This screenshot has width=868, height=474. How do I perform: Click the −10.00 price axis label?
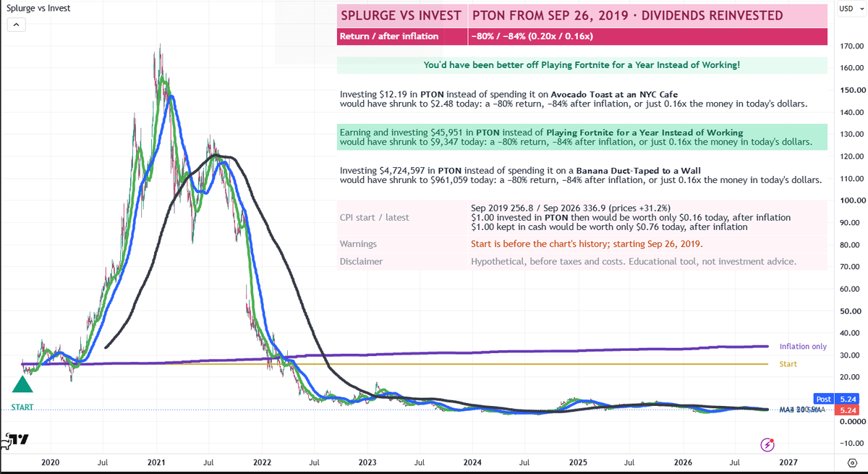pyautogui.click(x=851, y=443)
